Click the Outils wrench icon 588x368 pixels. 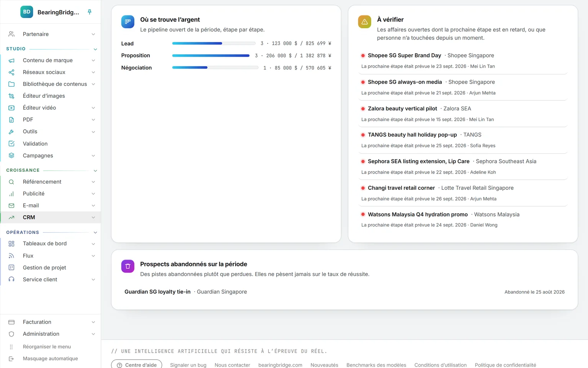point(11,131)
